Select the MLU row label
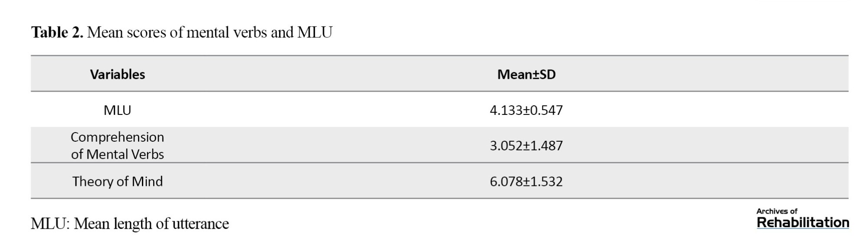The image size is (868, 244). pos(117,110)
